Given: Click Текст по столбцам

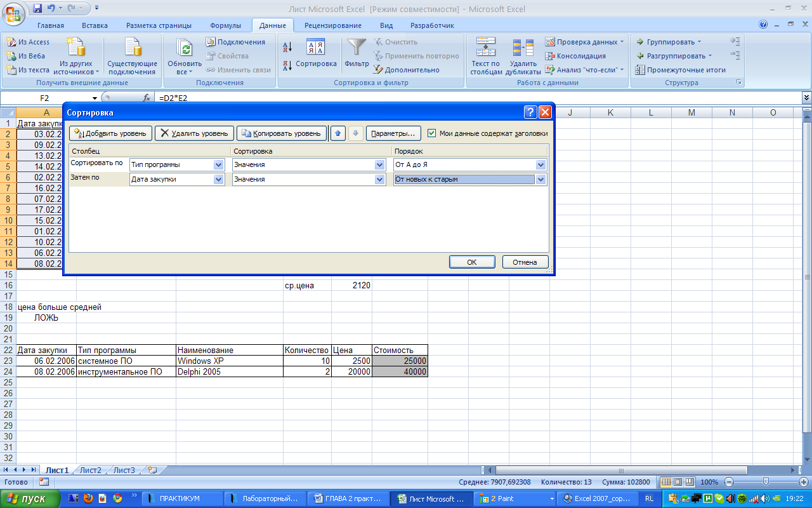Looking at the screenshot, I should (485, 56).
